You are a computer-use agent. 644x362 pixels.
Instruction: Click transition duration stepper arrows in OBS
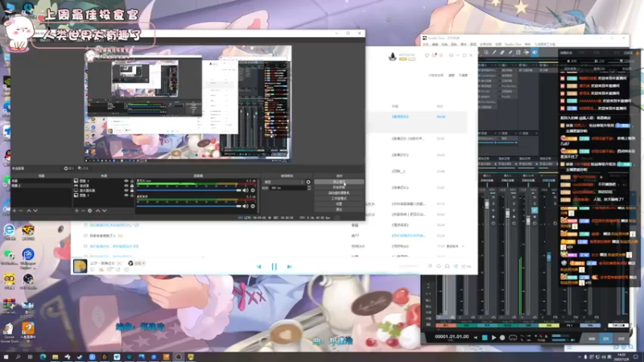click(309, 188)
